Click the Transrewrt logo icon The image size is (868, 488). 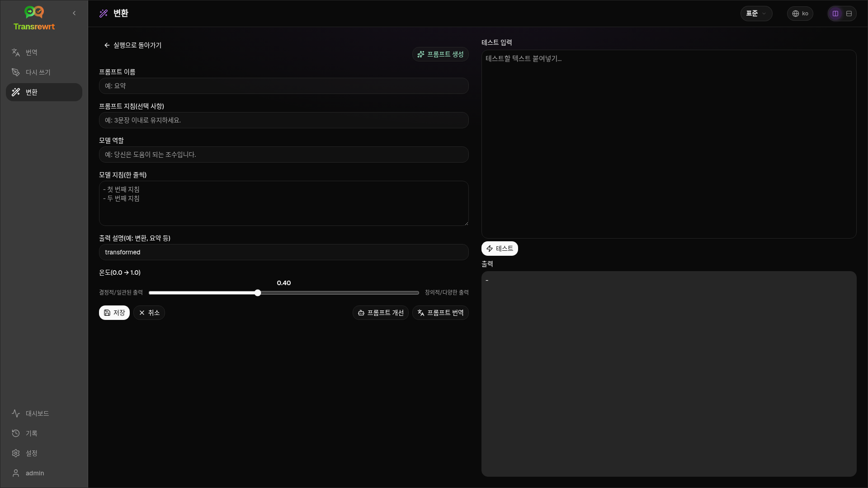(x=34, y=12)
